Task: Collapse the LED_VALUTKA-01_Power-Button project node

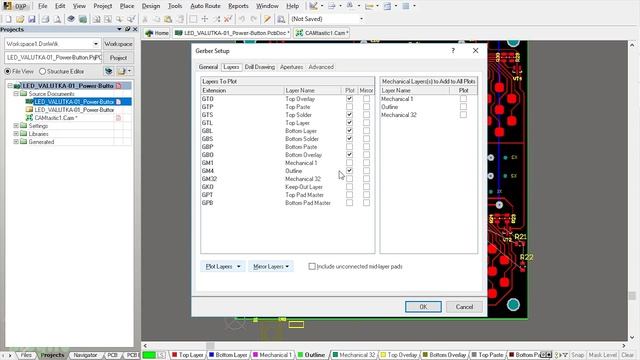Action: 10,86
